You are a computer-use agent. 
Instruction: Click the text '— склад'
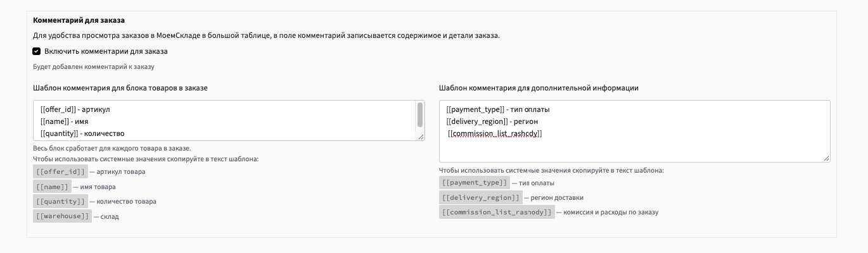pos(106,216)
